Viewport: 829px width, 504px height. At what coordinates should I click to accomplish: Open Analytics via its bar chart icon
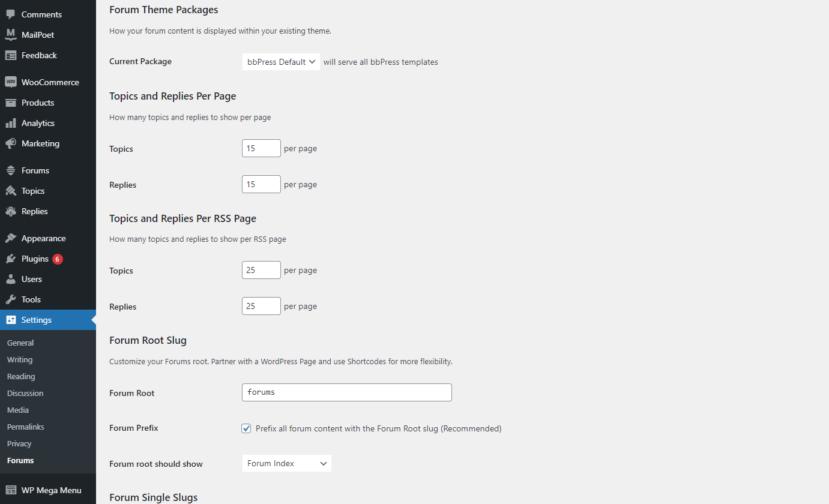[x=10, y=123]
